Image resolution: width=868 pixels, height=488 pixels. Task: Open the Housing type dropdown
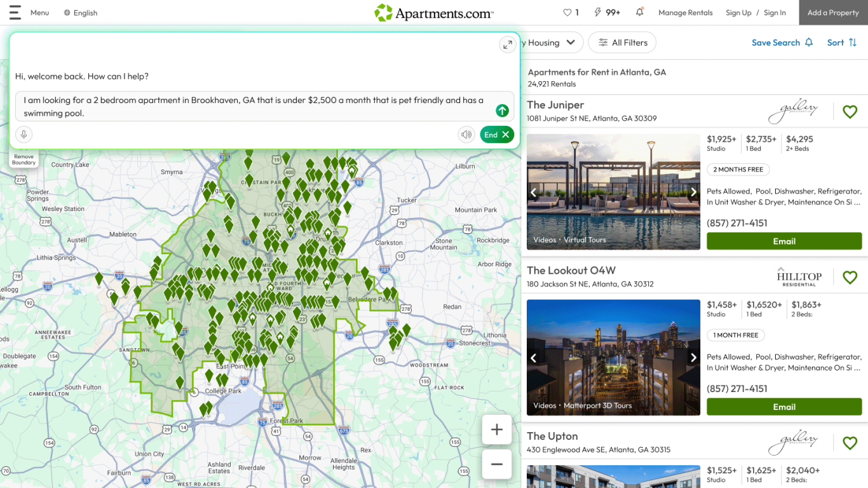pos(551,43)
